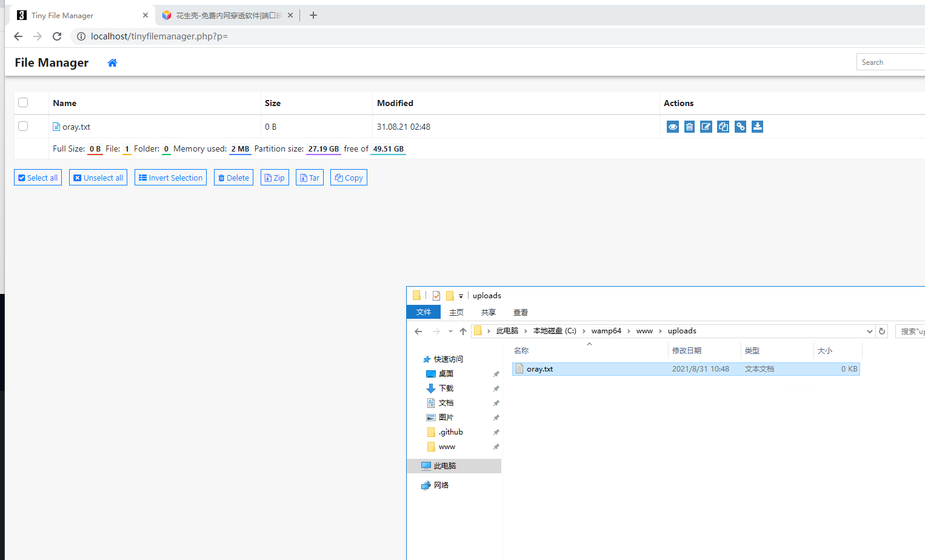Click the oray.txt file icon in File Manager
Image resolution: width=925 pixels, height=560 pixels.
click(x=56, y=127)
